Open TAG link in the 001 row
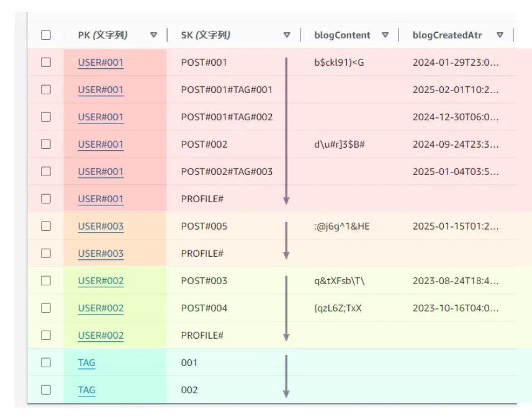 pyautogui.click(x=86, y=363)
